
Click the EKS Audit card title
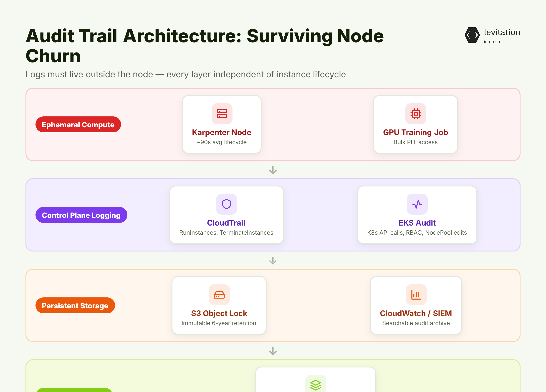click(417, 223)
